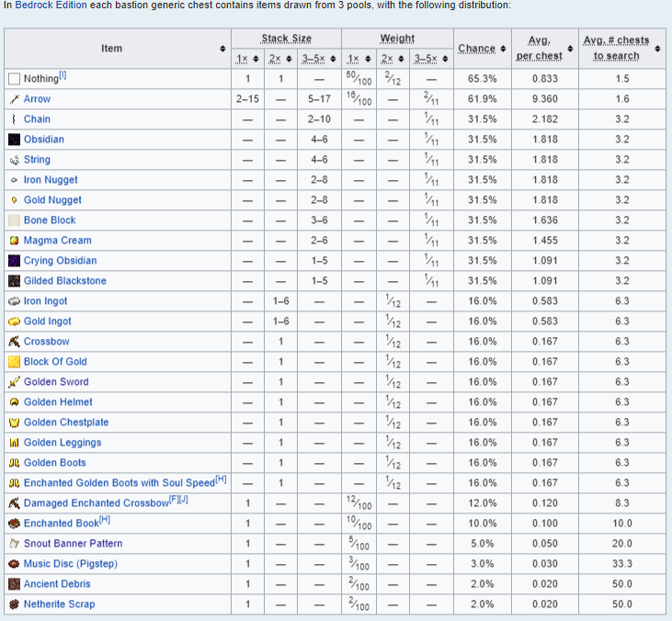The image size is (672, 621).
Task: Click the Crossbow item icon
Action: [x=14, y=342]
